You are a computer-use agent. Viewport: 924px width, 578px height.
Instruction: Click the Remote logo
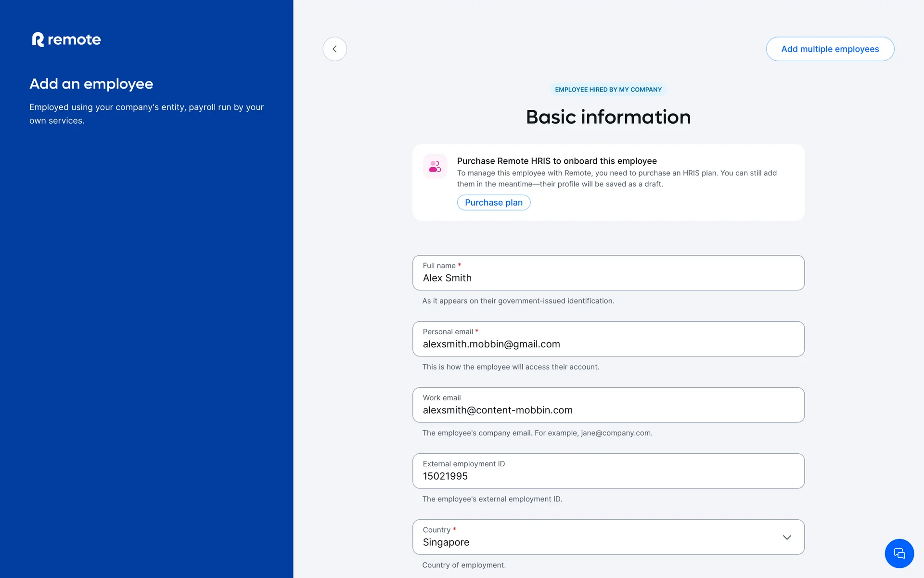[x=66, y=39]
